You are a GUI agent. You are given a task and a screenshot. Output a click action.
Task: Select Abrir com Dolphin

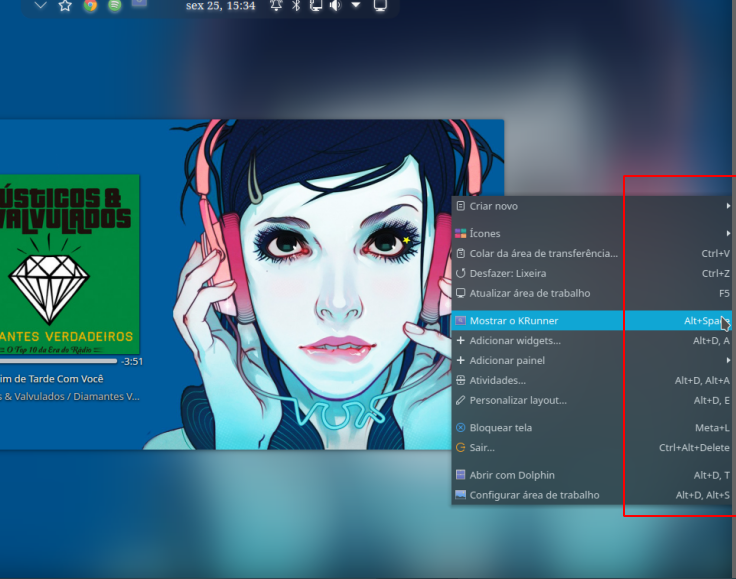point(591,475)
